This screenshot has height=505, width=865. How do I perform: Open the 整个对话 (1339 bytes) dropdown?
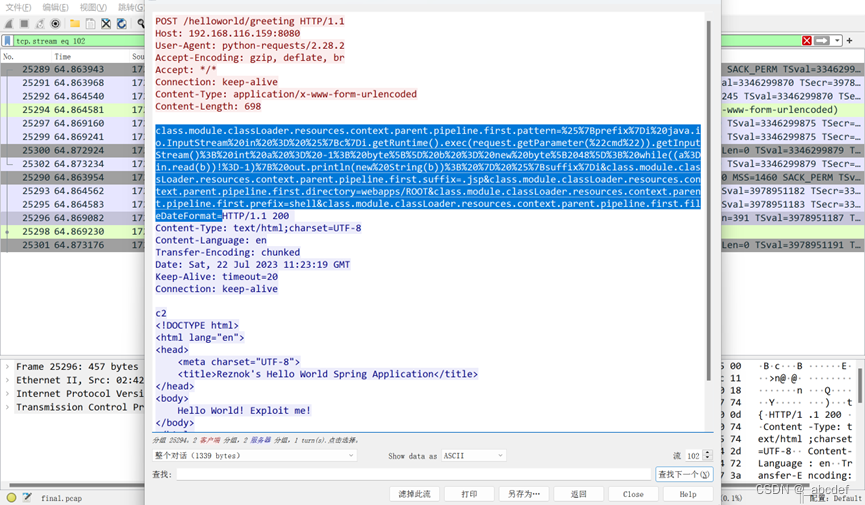click(x=254, y=455)
